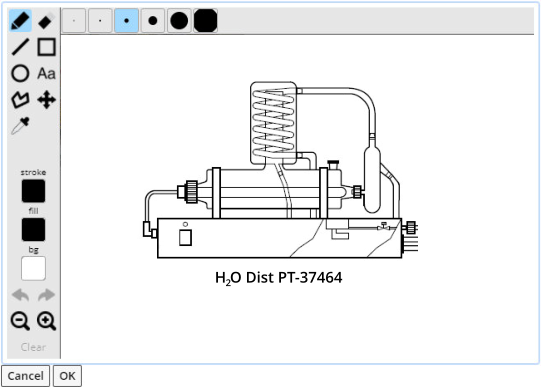Click the Cancel button
The image size is (542, 389).
tap(26, 376)
